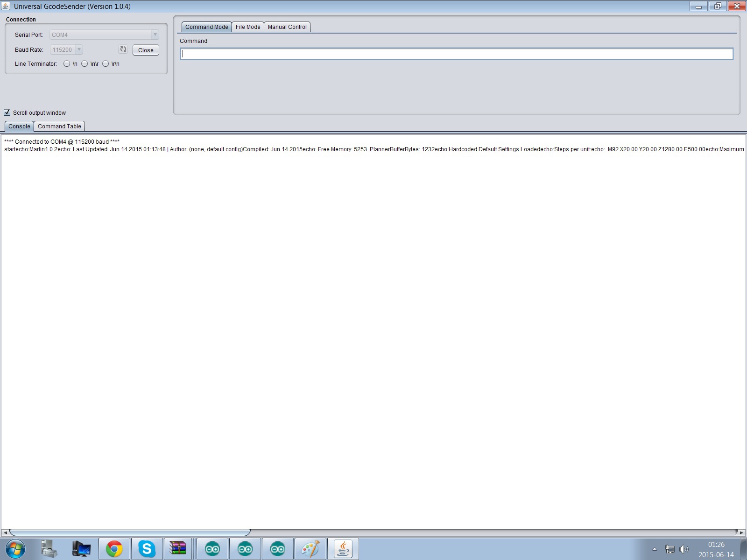
Task: Toggle the Scroll output window checkbox
Action: [7, 112]
